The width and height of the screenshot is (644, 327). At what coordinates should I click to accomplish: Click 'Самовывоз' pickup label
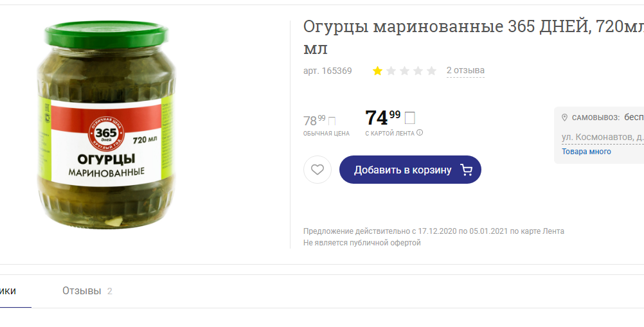[596, 118]
